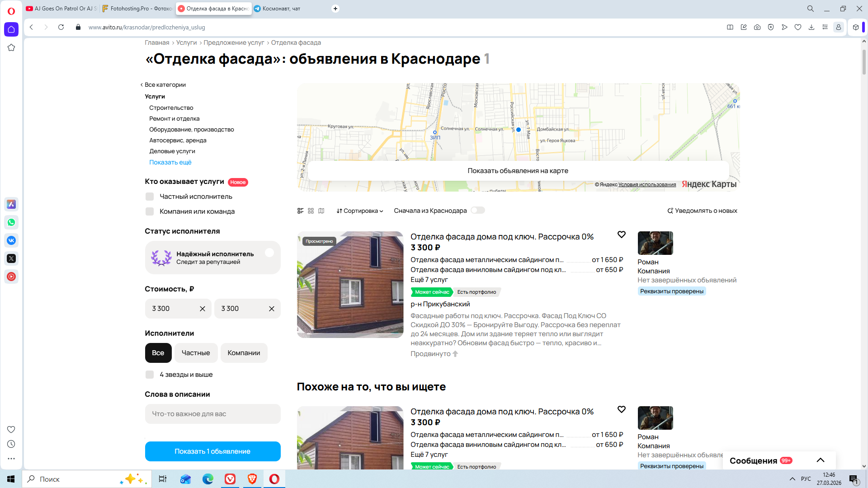Take page snapshot with camera icon

click(757, 27)
